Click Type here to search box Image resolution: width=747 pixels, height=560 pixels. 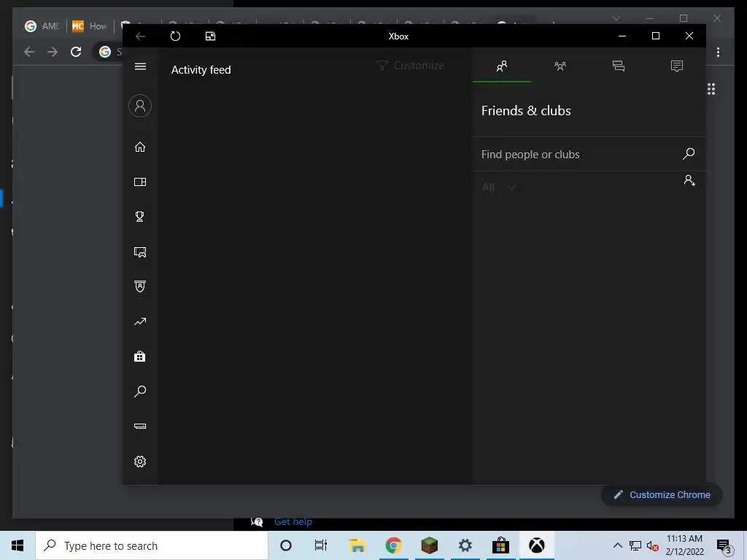[x=152, y=545]
